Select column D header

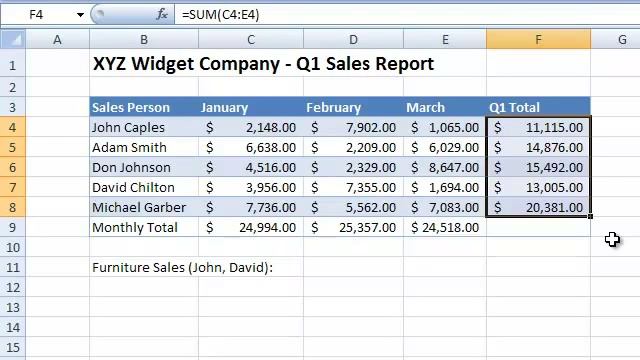(353, 40)
